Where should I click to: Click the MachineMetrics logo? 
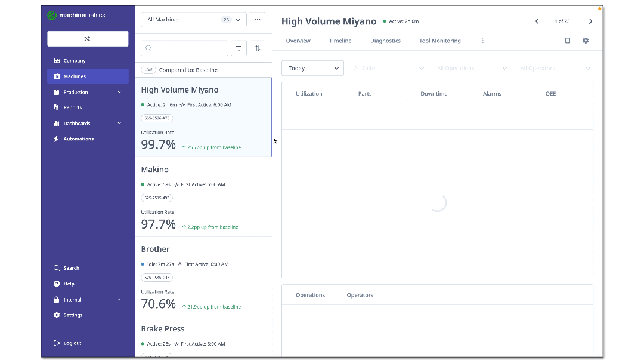[76, 15]
